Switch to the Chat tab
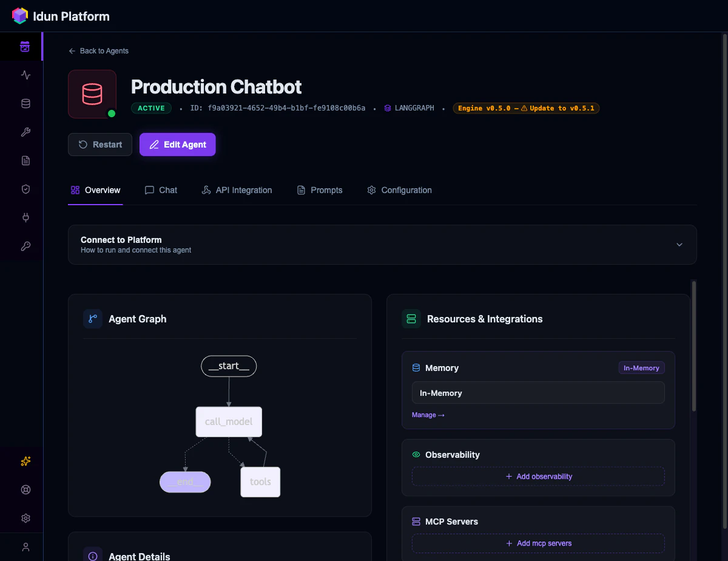This screenshot has height=561, width=728. tap(161, 190)
